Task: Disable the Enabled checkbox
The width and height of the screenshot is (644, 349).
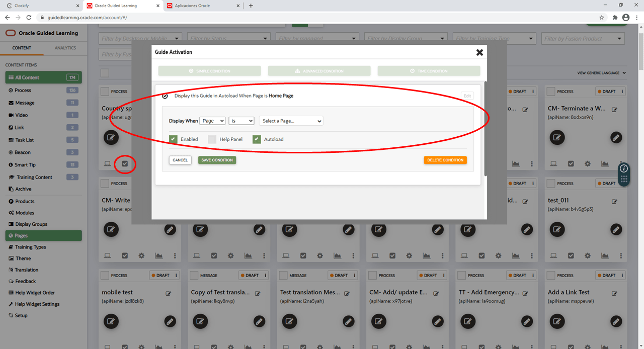Action: click(x=173, y=139)
